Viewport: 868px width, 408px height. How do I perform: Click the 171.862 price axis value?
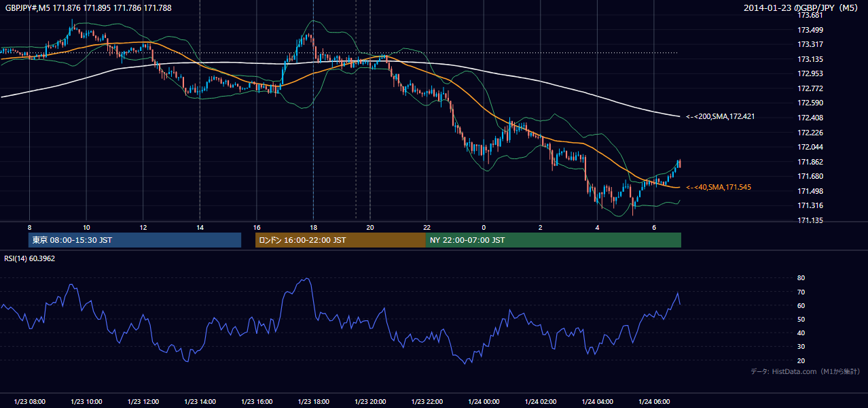810,162
